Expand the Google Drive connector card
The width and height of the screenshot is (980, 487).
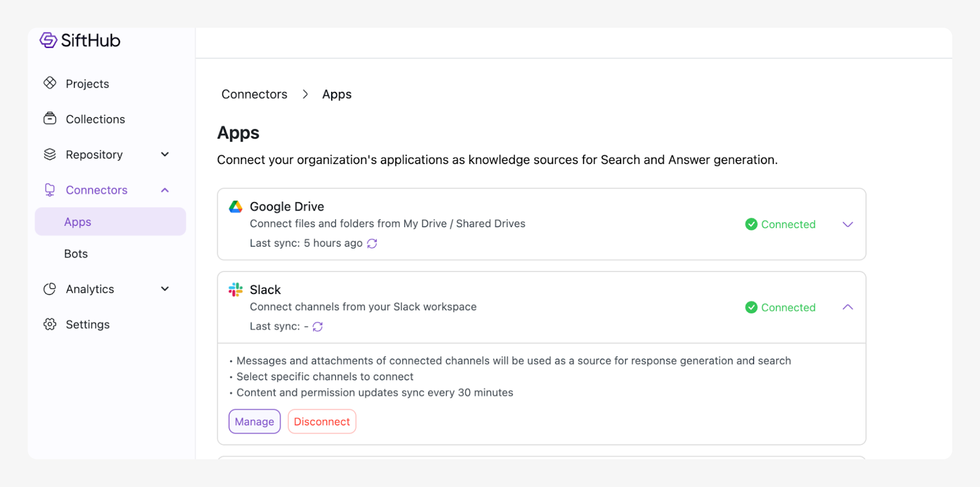point(847,224)
